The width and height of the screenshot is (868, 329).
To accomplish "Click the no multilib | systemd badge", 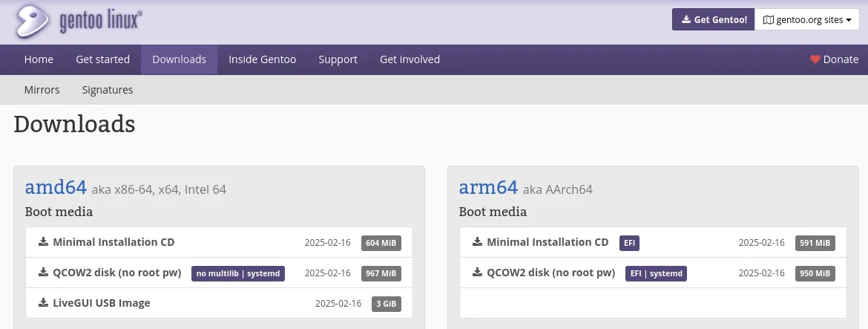I will click(x=237, y=273).
